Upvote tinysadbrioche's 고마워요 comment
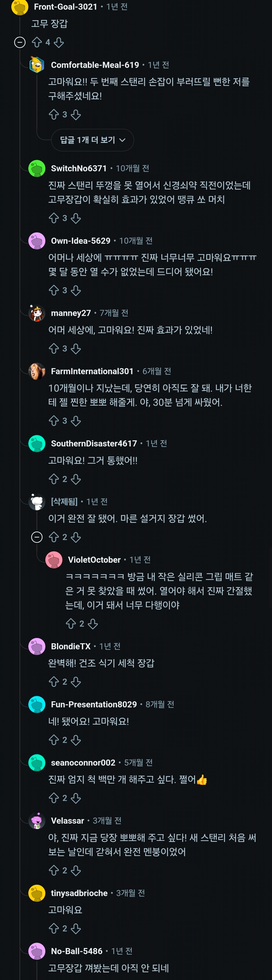Viewport: 272px width, 980px height. pos(54,928)
